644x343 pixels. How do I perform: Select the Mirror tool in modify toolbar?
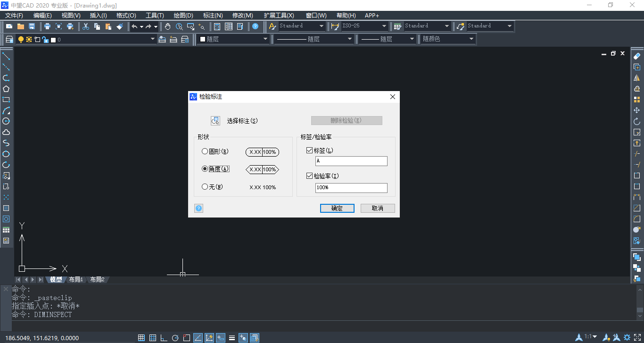638,77
